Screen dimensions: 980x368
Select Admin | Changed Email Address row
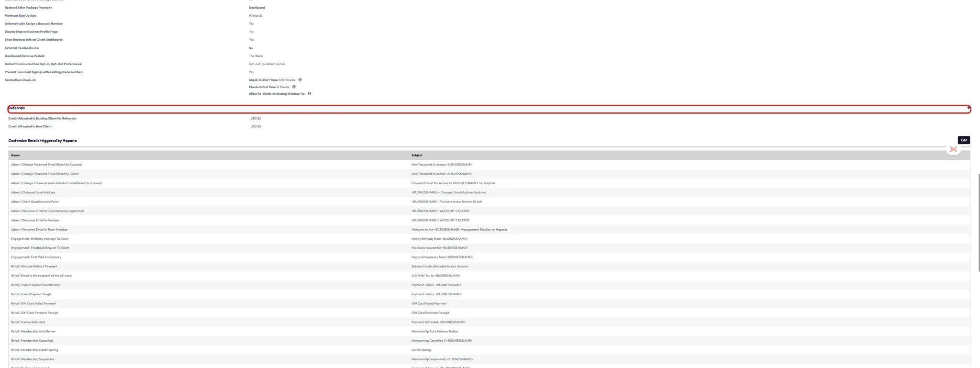(33, 192)
